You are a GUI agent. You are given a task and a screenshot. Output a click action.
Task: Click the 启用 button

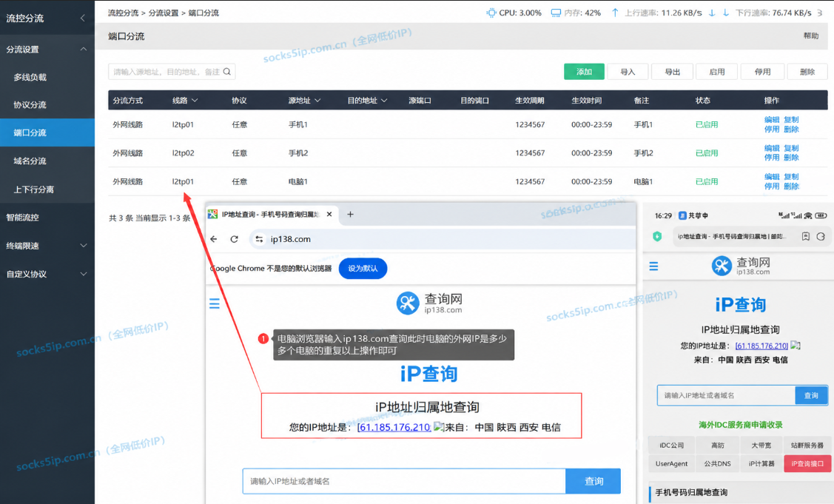point(717,71)
